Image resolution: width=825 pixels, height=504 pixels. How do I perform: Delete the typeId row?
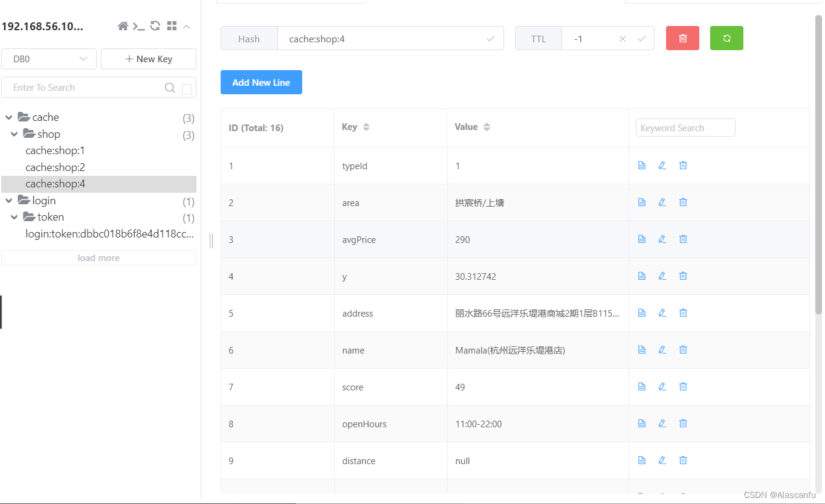click(683, 165)
